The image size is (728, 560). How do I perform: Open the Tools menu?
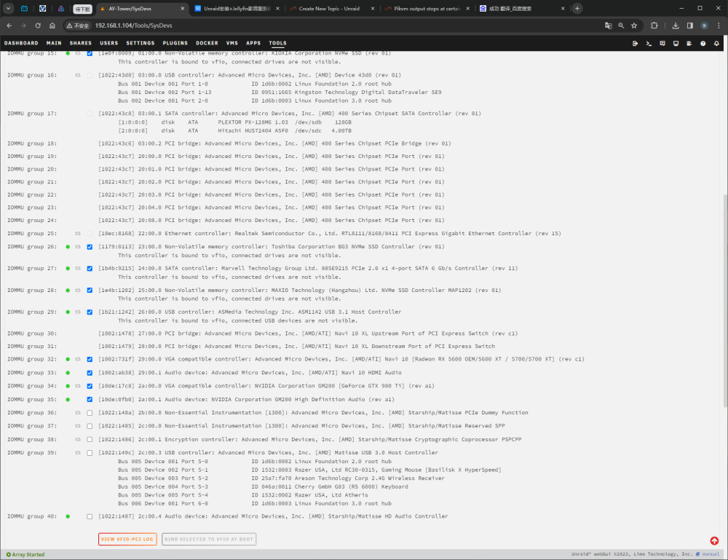(277, 43)
